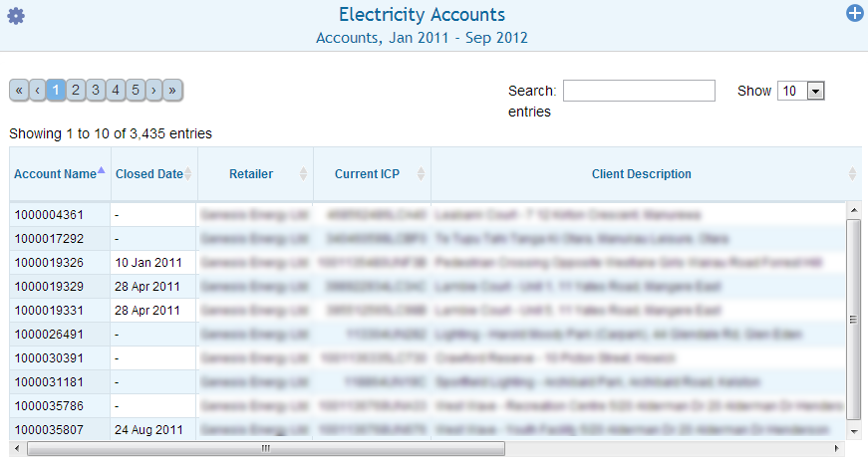The height and width of the screenshot is (462, 868).
Task: Select page 3 in pagination
Action: [x=96, y=90]
